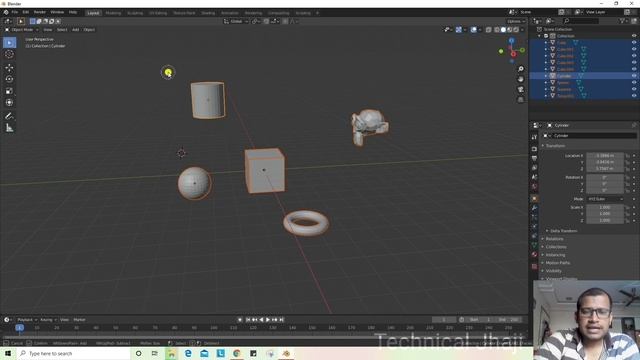Screen dimensions: 640x360
Task: Switch to the Sculpting workspace tab
Action: [x=135, y=13]
